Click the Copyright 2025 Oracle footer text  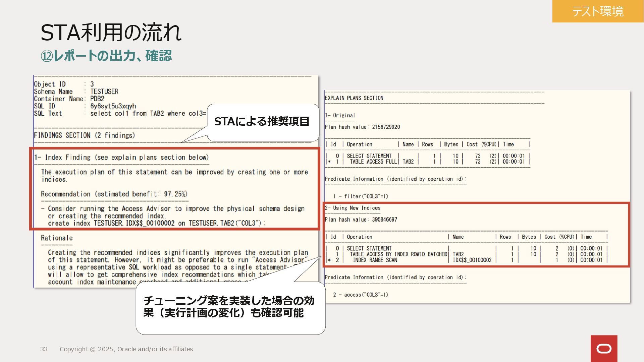point(126,349)
